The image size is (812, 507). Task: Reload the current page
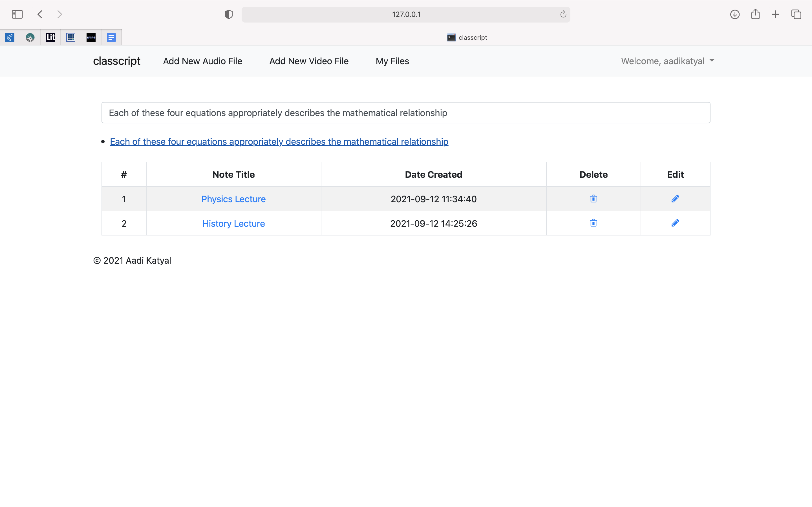point(563,14)
